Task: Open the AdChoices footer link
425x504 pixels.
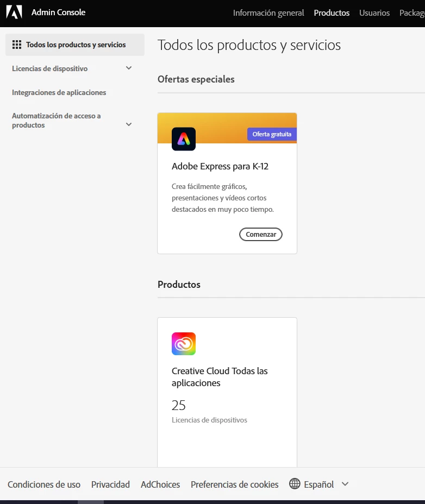Action: [160, 484]
